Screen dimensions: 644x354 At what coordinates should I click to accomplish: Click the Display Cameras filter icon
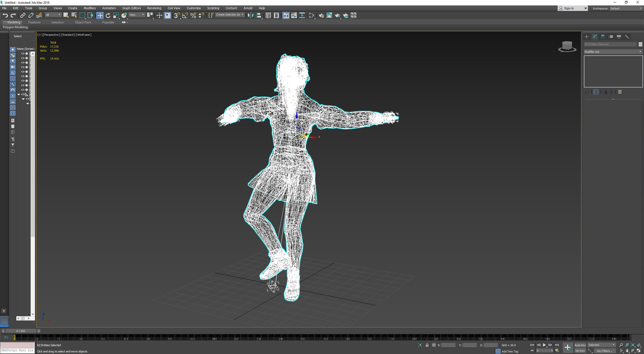pos(13,67)
